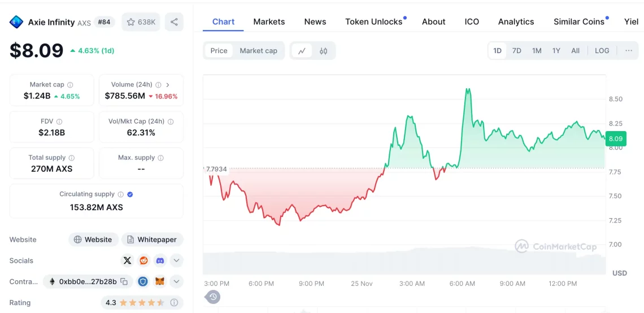Select 1D time range
This screenshot has height=313, width=644.
[x=497, y=51]
